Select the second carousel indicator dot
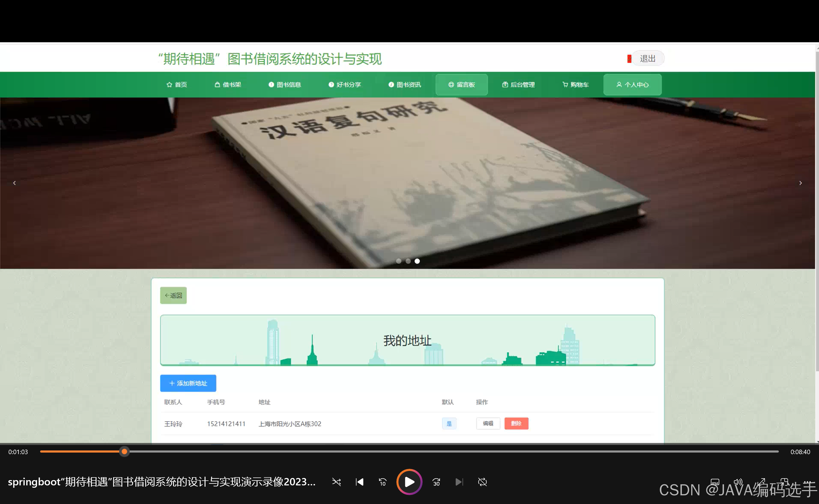This screenshot has width=819, height=504. click(408, 261)
